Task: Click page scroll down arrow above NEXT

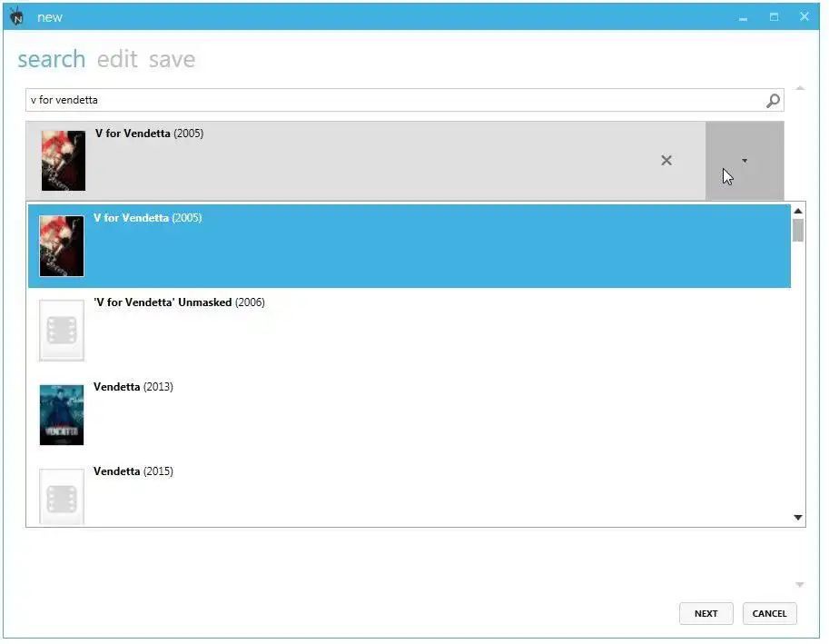Action: tap(799, 584)
